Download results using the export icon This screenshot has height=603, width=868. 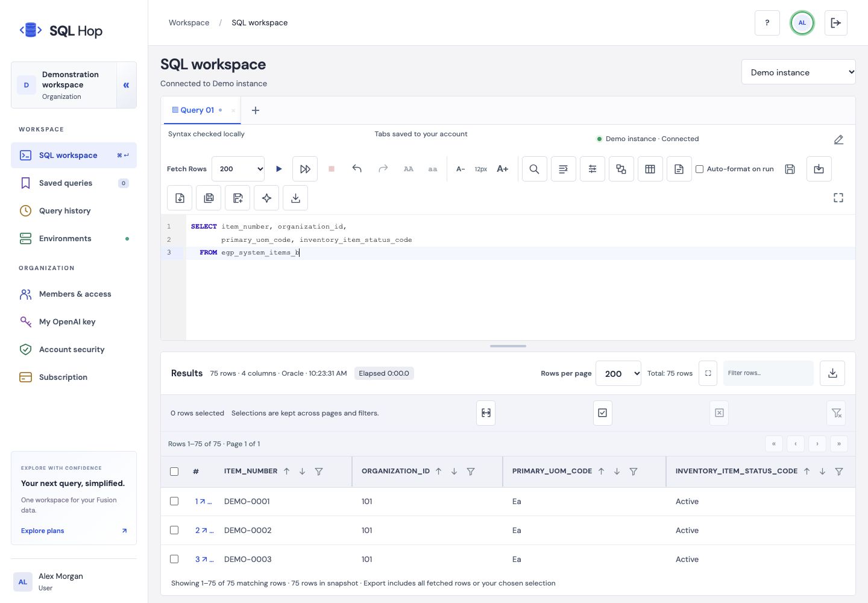pos(832,373)
